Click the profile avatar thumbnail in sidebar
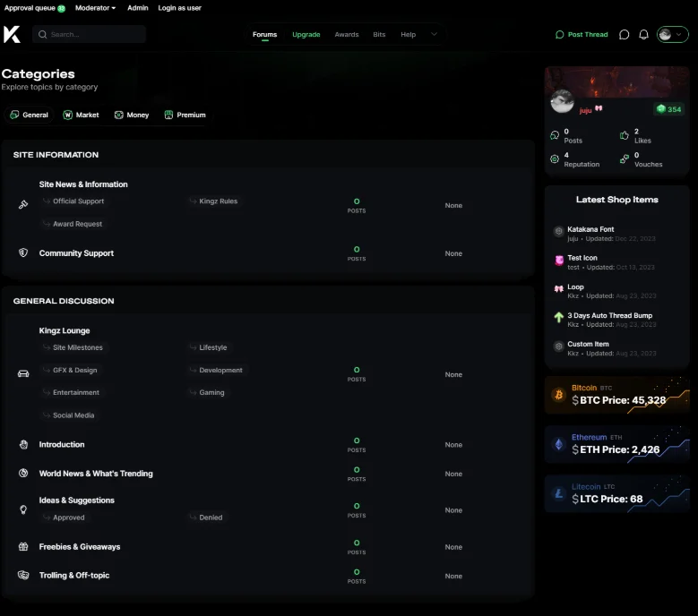 pos(562,101)
